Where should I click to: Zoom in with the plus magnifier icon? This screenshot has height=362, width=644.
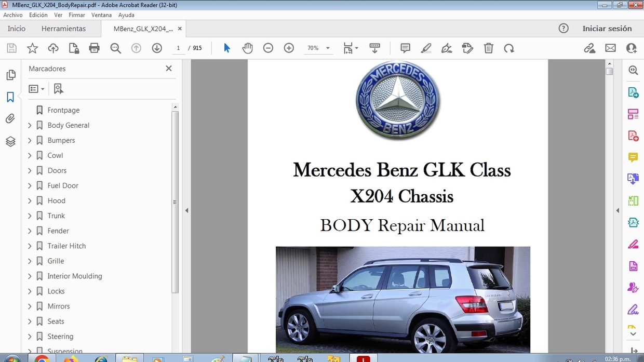point(288,48)
